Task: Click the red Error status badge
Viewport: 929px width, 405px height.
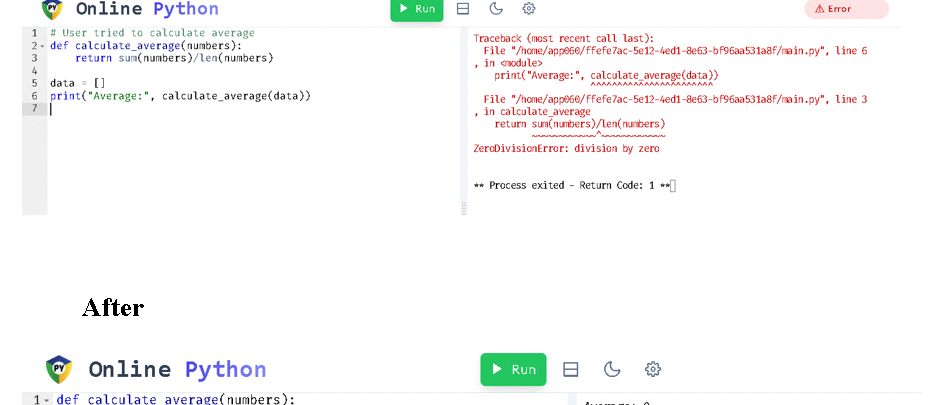Action: [846, 9]
